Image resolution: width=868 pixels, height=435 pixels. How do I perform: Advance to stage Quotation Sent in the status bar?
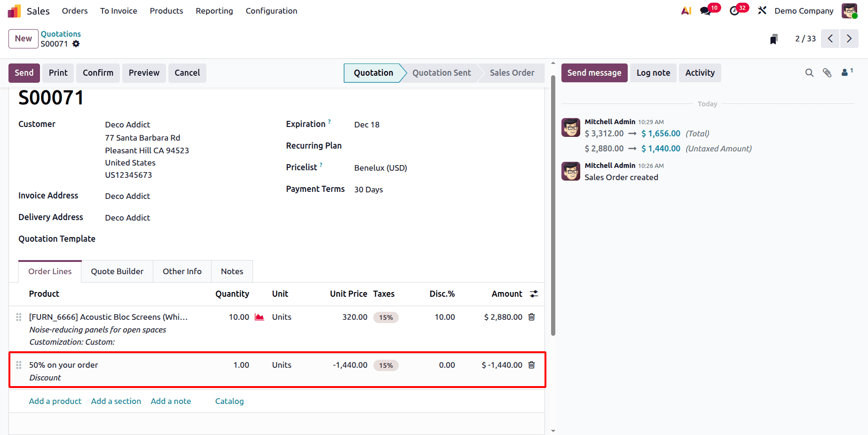(x=442, y=73)
